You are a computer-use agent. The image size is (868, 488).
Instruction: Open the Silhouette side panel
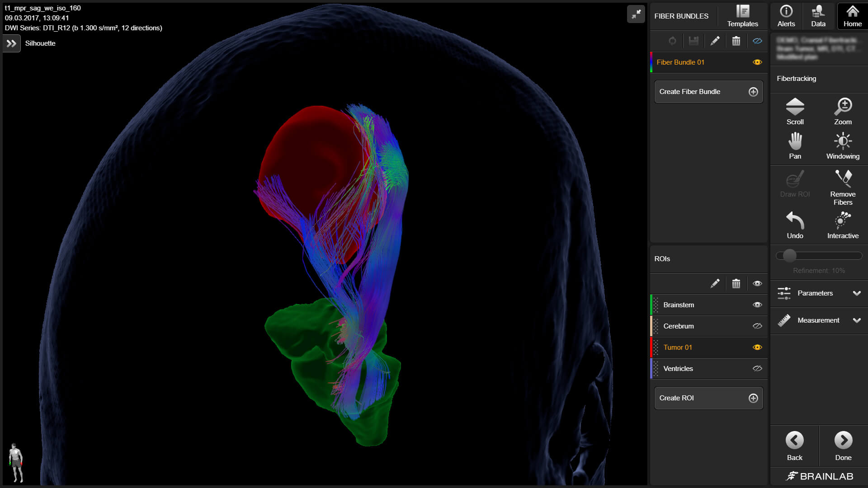coord(11,43)
